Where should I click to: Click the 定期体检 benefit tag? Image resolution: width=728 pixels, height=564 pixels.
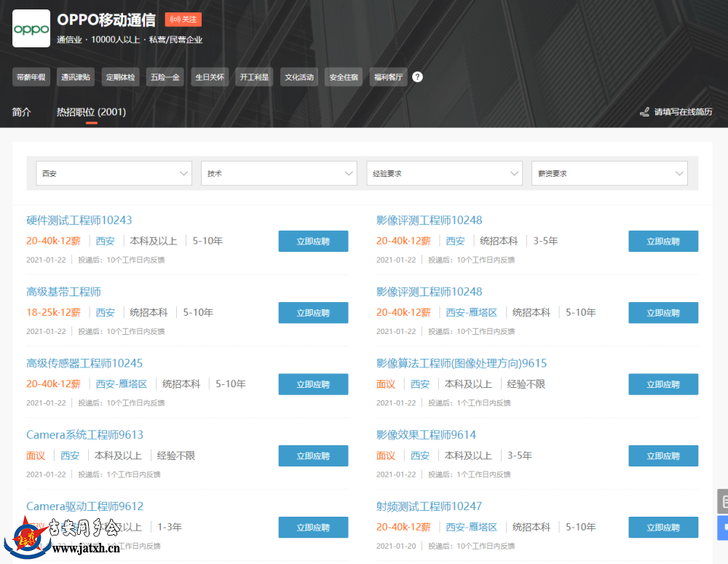(x=120, y=77)
